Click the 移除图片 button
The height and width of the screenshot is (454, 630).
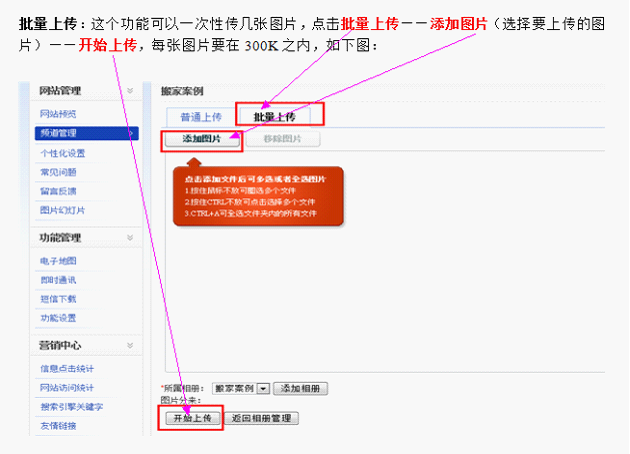pos(283,139)
